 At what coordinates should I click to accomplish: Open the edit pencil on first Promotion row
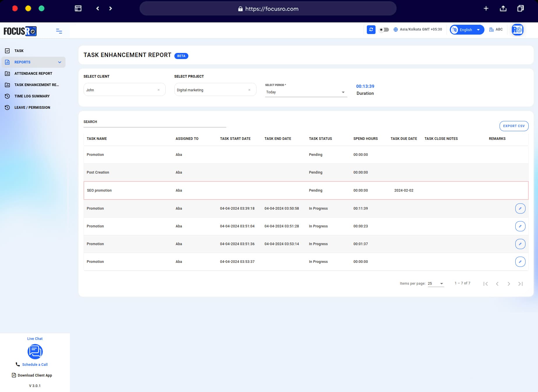click(520, 209)
